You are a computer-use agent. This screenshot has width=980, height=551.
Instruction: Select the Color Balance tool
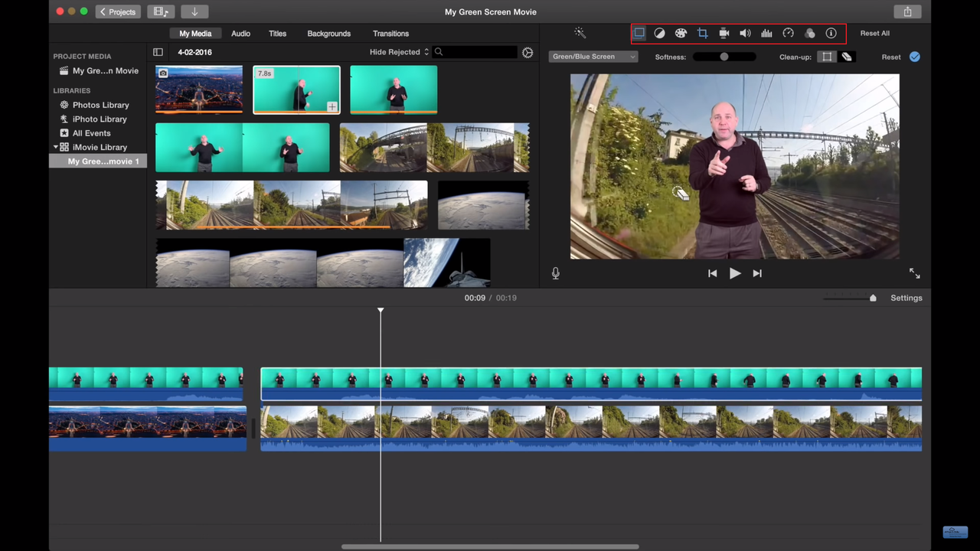[x=659, y=33]
